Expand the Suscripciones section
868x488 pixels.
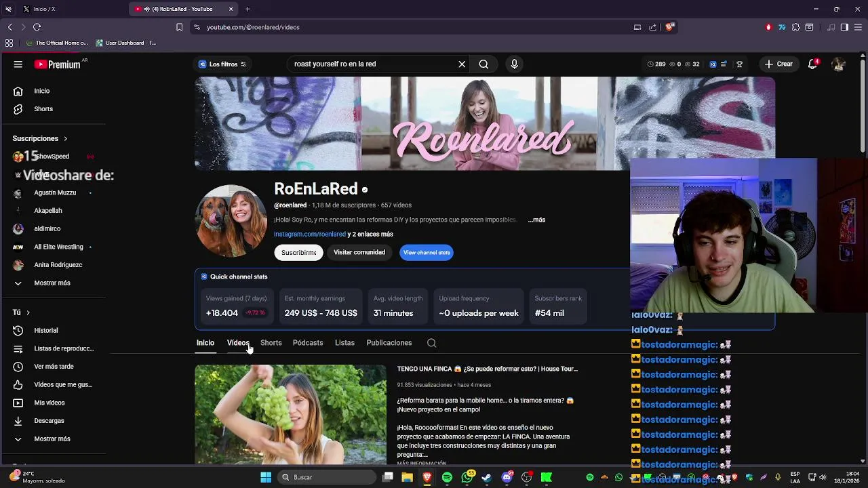39,138
